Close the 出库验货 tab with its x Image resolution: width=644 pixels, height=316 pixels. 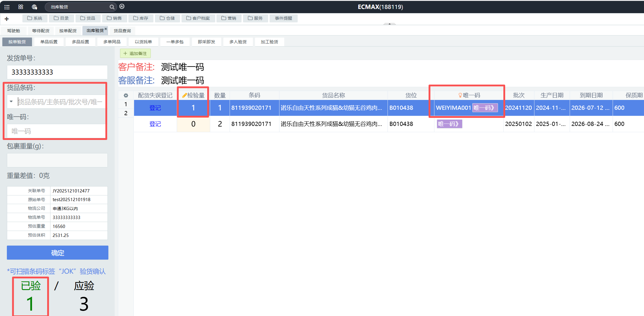coord(106,29)
